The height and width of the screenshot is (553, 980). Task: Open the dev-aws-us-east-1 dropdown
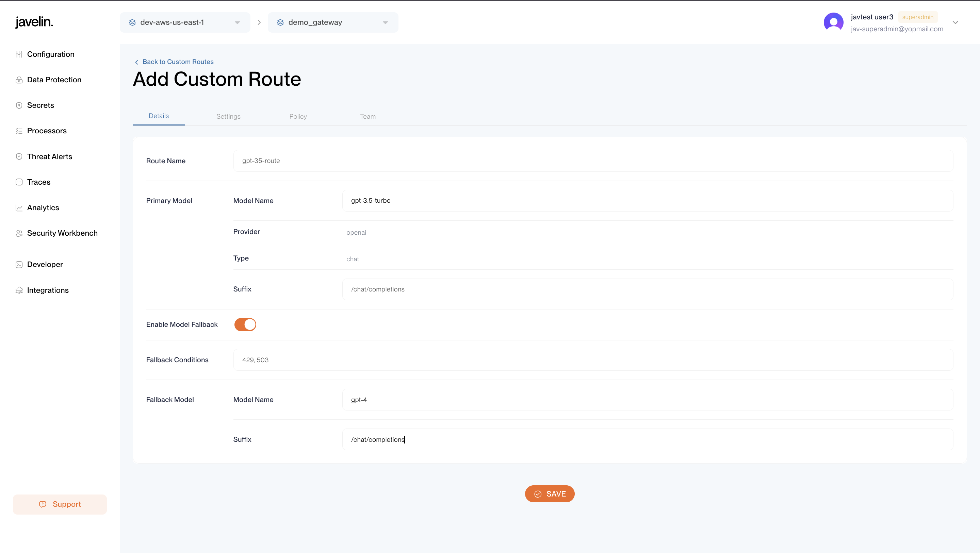pyautogui.click(x=185, y=22)
